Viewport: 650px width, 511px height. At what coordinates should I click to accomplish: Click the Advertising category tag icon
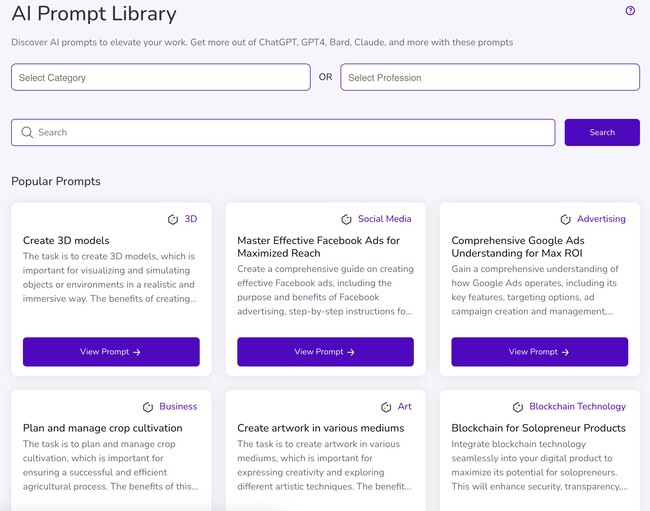pyautogui.click(x=566, y=219)
